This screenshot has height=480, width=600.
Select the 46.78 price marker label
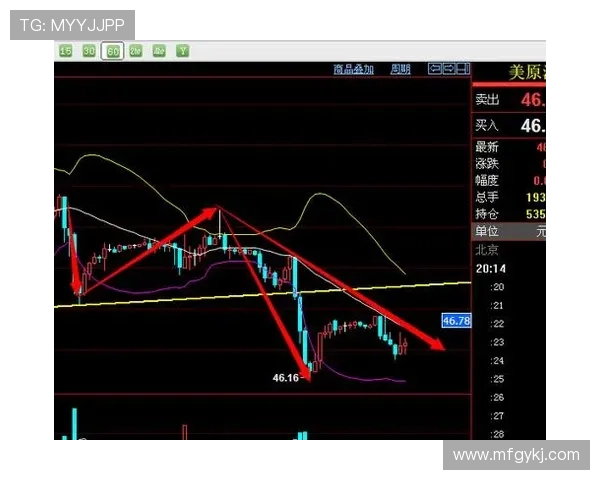click(x=455, y=321)
